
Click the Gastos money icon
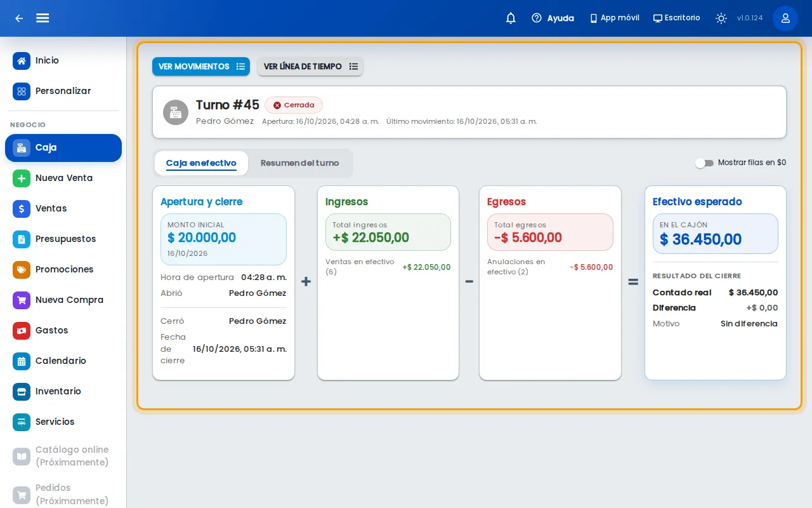(x=22, y=331)
